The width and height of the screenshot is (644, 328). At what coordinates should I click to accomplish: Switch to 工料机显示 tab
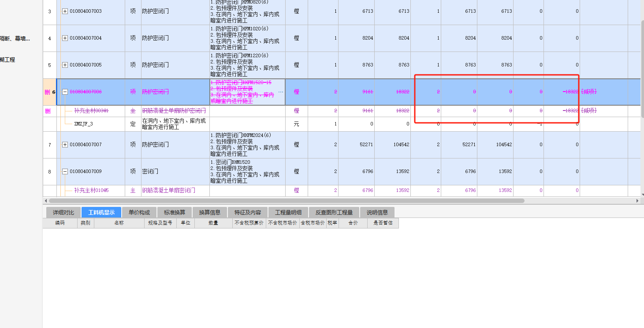(101, 212)
